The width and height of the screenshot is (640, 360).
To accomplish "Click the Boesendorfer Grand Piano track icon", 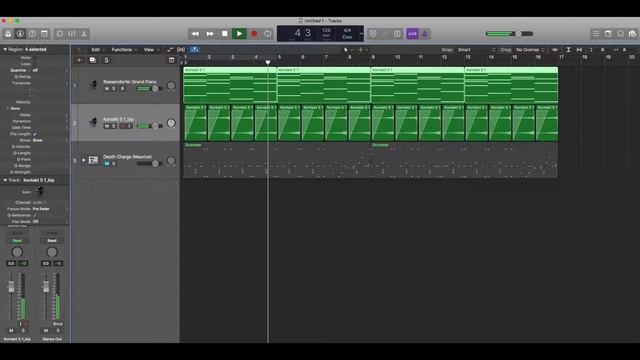I will click(93, 85).
